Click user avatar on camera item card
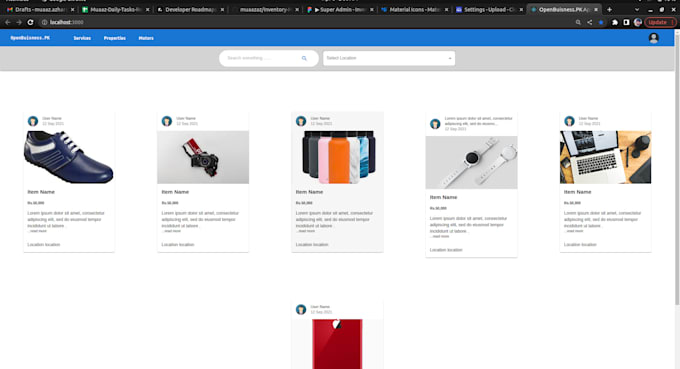 [167, 121]
